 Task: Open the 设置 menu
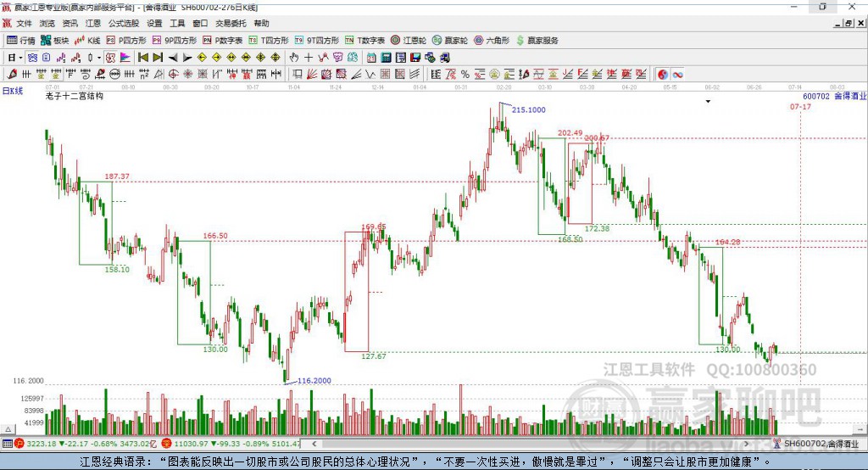(154, 23)
